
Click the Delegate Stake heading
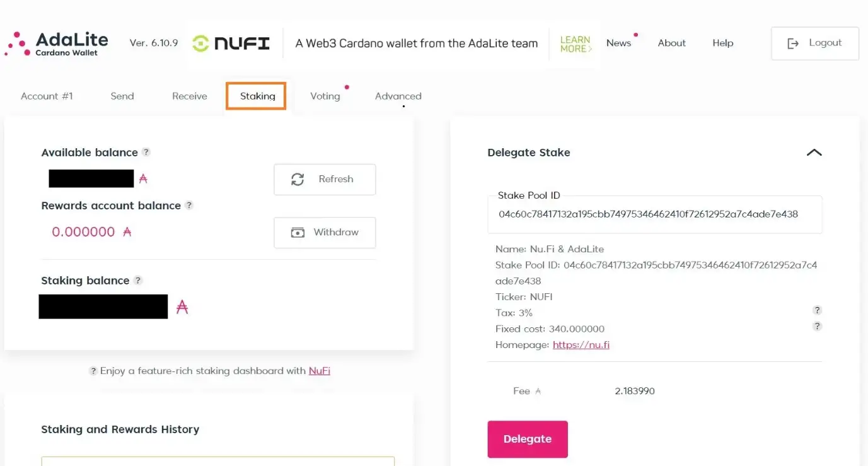529,153
